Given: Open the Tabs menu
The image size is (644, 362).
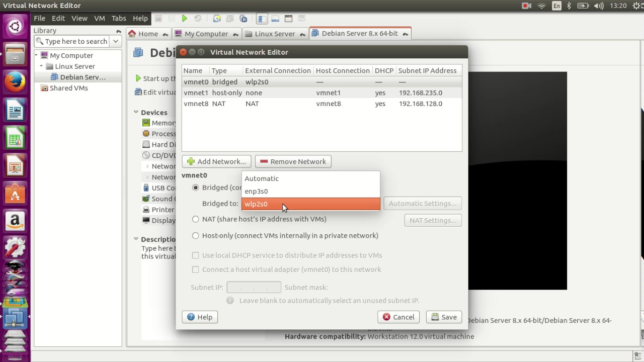Looking at the screenshot, I should [119, 18].
